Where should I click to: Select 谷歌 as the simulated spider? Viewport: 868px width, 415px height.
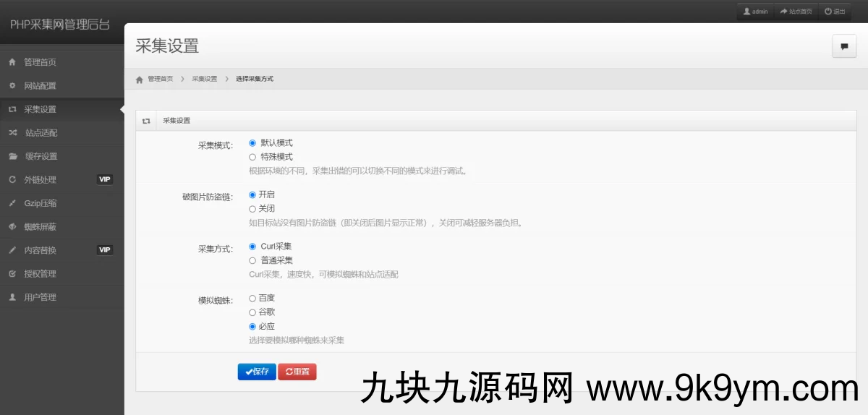coord(252,312)
